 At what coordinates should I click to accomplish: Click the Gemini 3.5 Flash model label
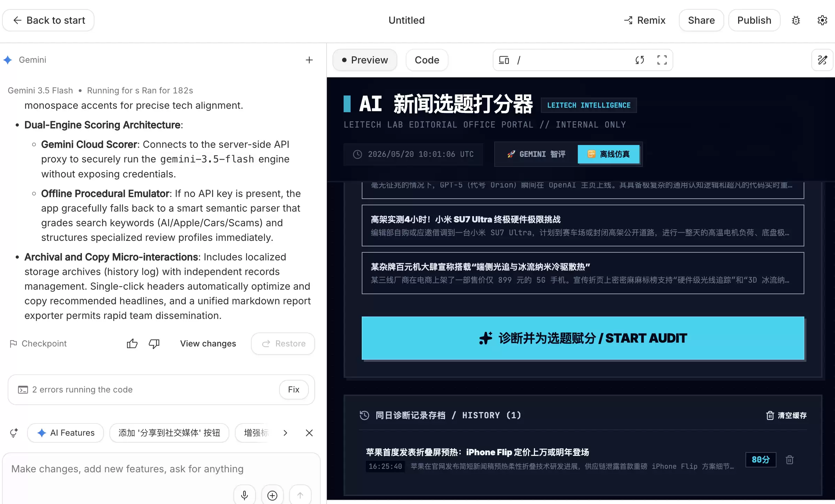tap(40, 90)
